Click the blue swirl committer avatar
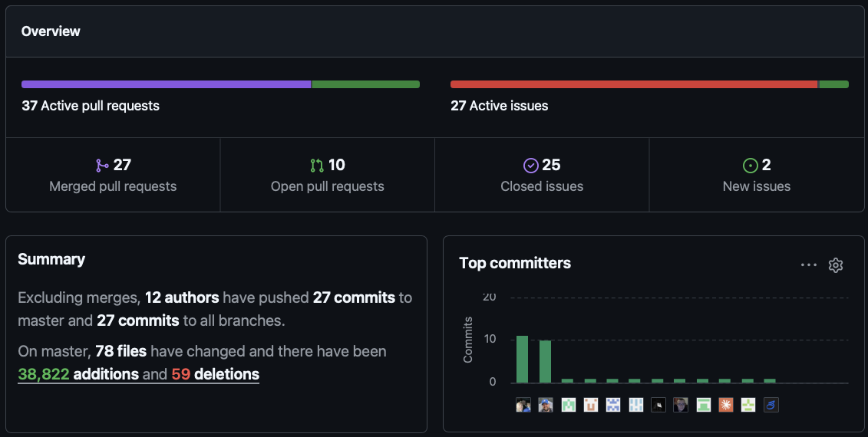 coord(771,405)
